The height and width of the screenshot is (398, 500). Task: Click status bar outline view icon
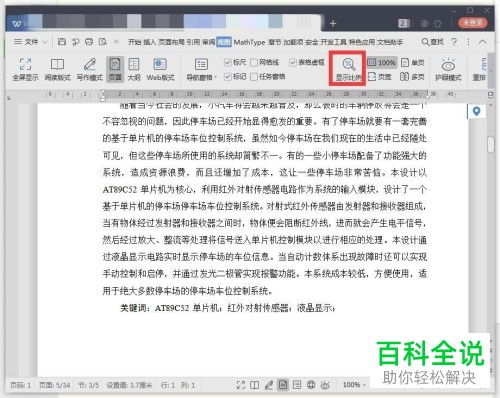tap(297, 385)
